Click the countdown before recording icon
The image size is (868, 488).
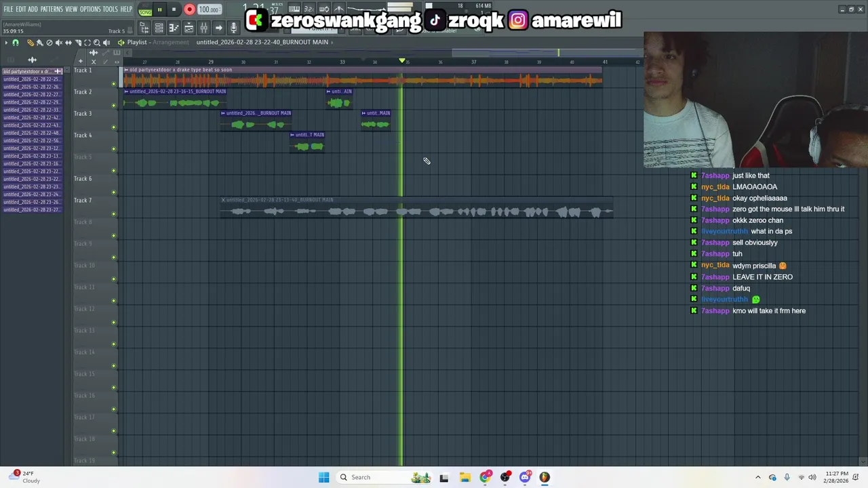coord(309,9)
